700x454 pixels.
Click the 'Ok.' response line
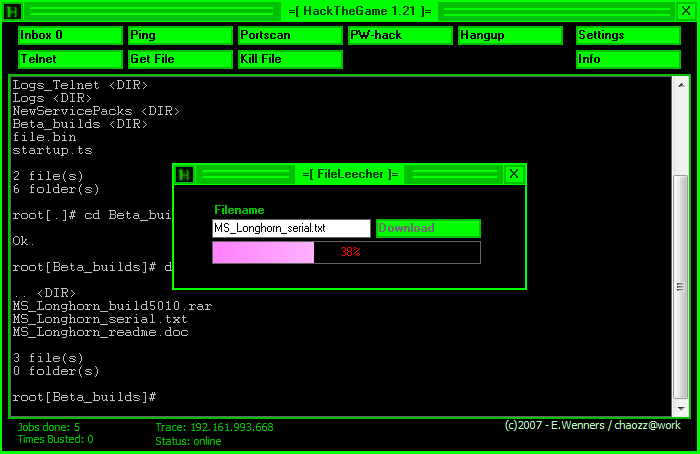pos(24,241)
